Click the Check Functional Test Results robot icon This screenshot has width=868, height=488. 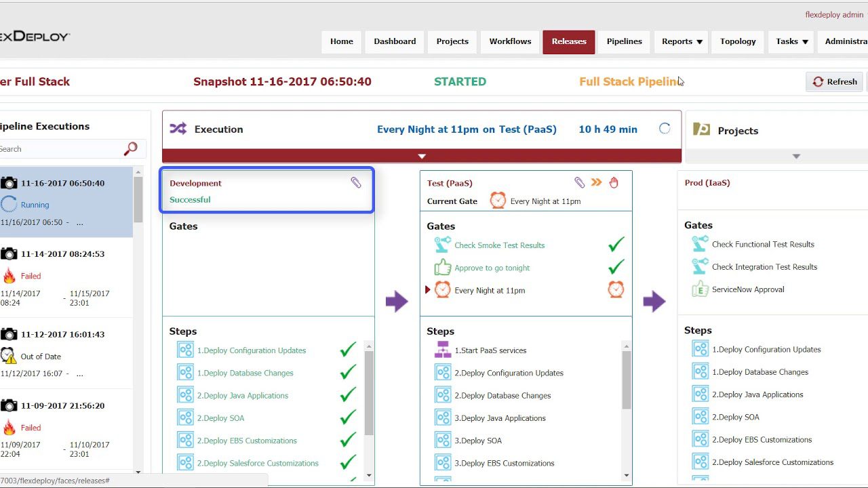pos(700,244)
